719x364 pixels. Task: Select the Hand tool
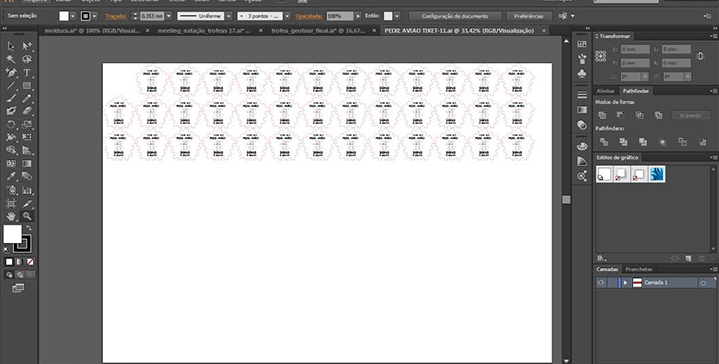click(x=11, y=216)
